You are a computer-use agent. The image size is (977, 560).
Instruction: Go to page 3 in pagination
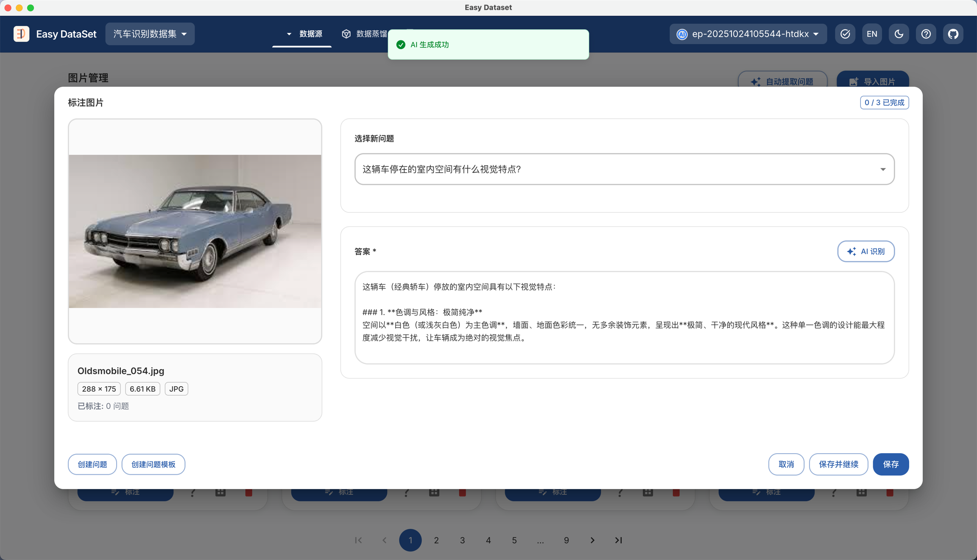(x=462, y=540)
